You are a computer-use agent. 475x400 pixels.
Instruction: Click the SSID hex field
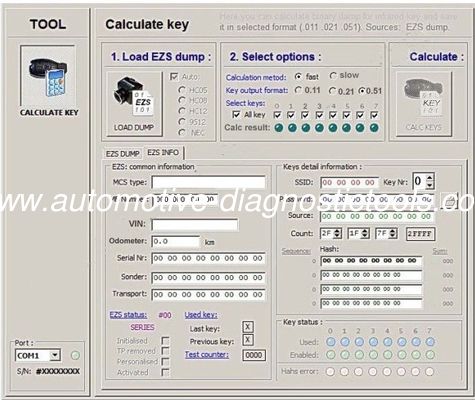[349, 183]
